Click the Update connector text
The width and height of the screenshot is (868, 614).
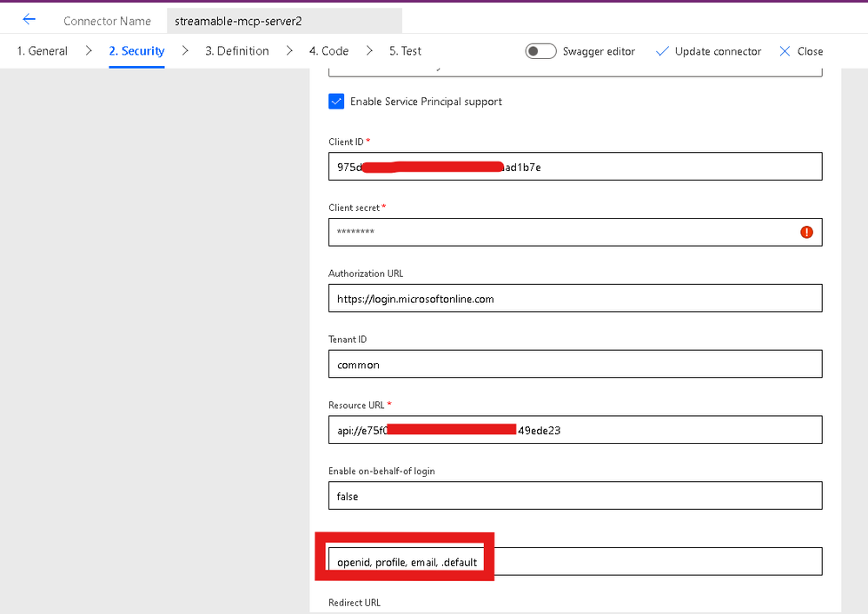[718, 51]
